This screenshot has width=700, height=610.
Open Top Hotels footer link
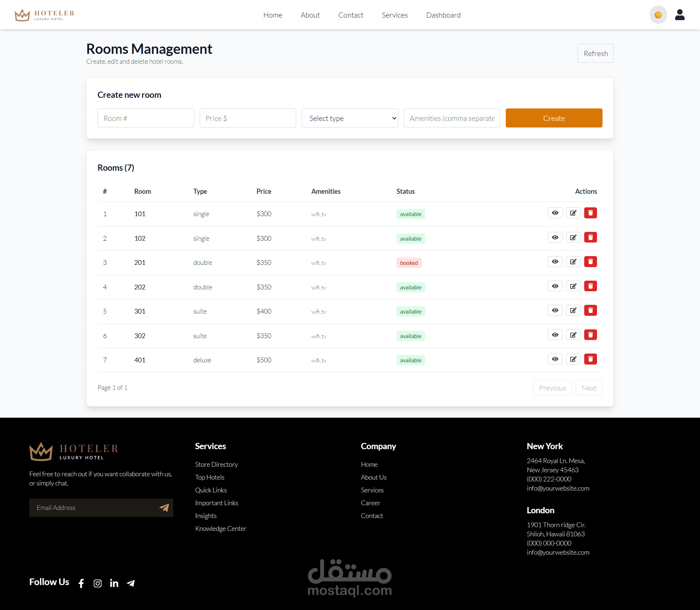click(x=210, y=477)
